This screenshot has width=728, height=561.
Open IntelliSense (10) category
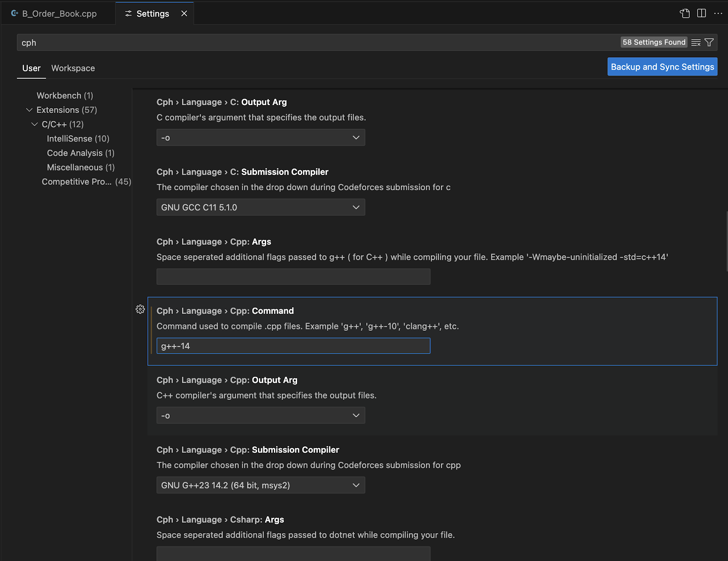pyautogui.click(x=78, y=138)
